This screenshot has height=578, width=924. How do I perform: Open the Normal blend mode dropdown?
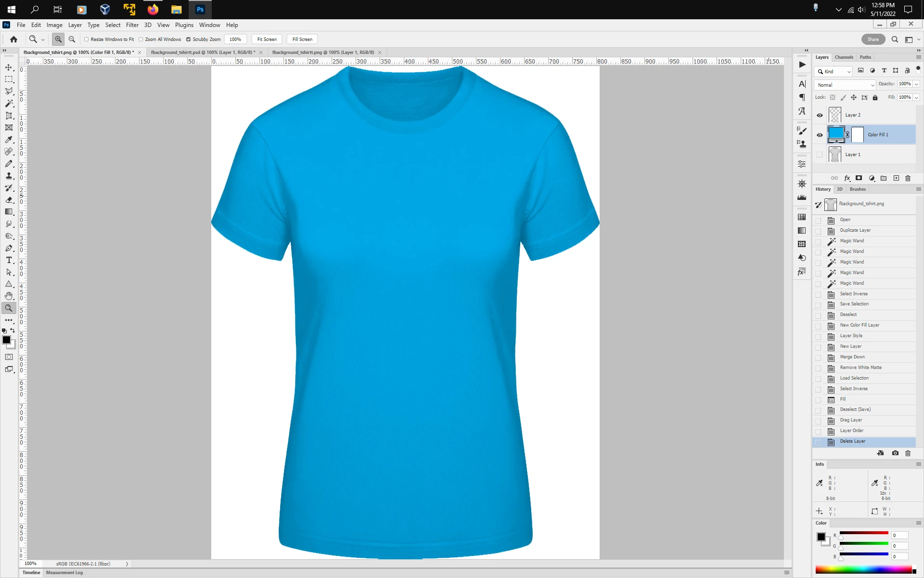tap(845, 85)
